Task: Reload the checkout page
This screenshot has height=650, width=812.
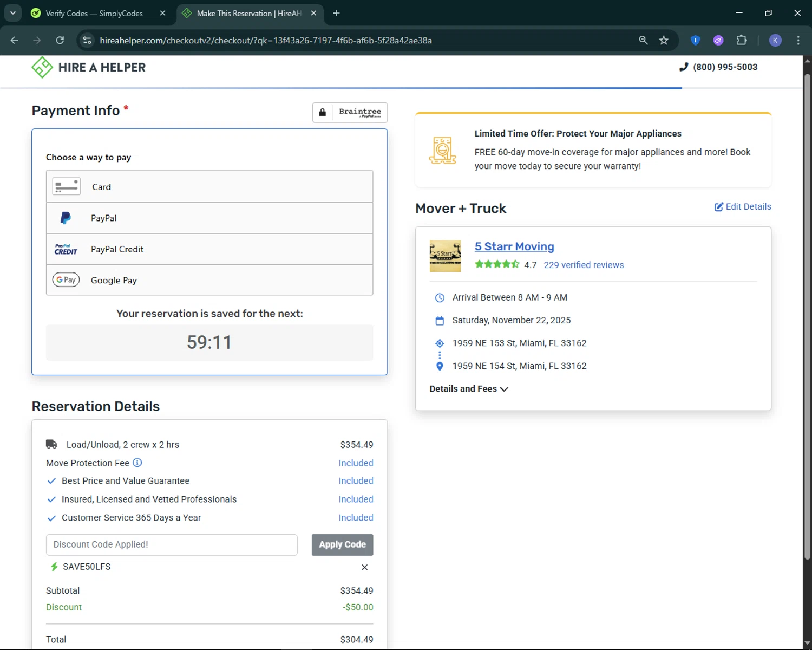Action: coord(60,40)
